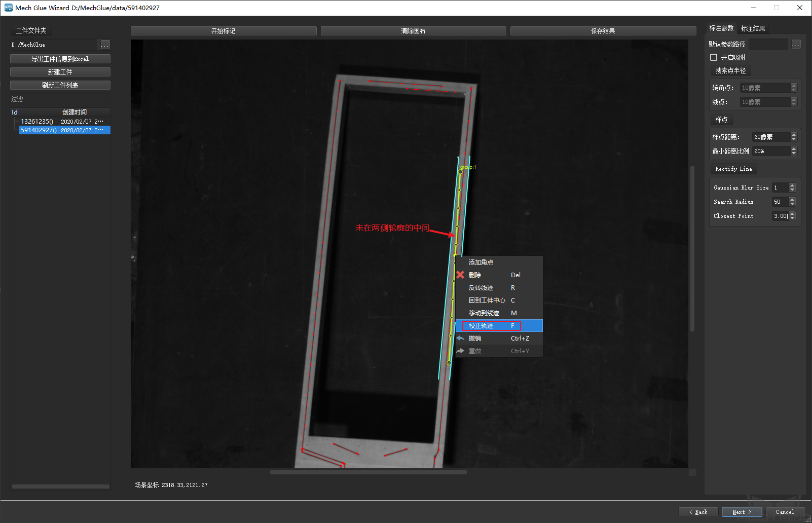Select 反转线迹 menu entry
Screen dimensions: 812x523
tap(499, 287)
